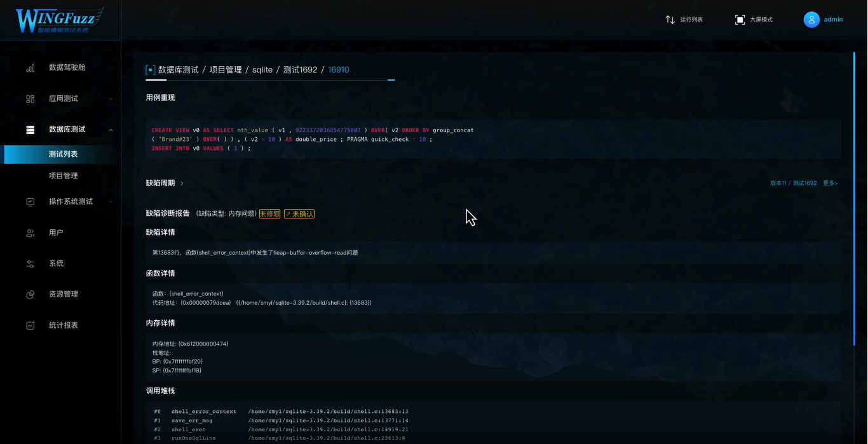The width and height of the screenshot is (868, 444).
Task: Open 操作系统测试 via its monitor icon
Action: pyautogui.click(x=30, y=201)
